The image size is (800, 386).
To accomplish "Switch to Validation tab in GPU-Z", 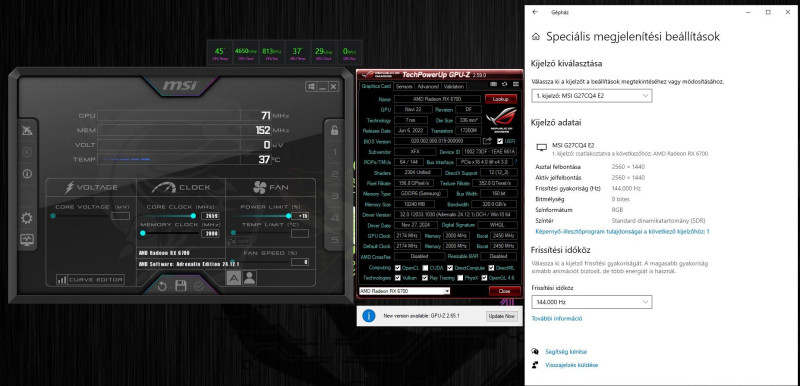I will tap(454, 87).
